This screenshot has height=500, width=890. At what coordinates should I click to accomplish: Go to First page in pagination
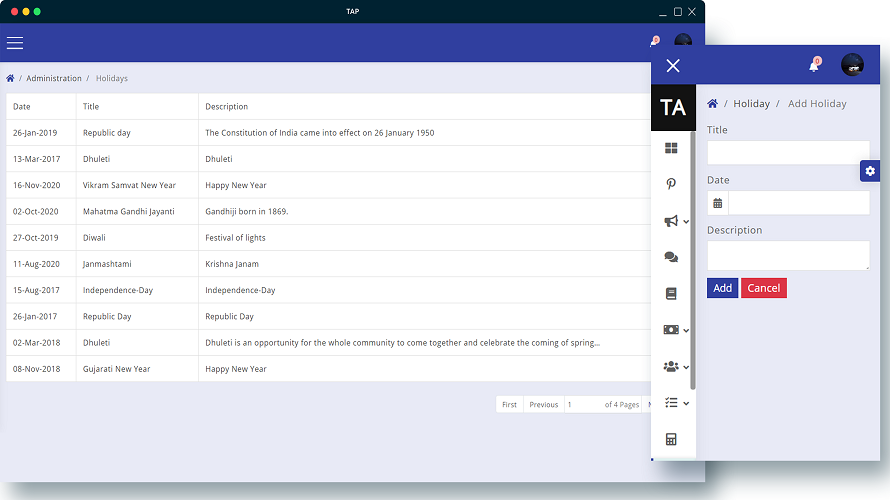(509, 405)
